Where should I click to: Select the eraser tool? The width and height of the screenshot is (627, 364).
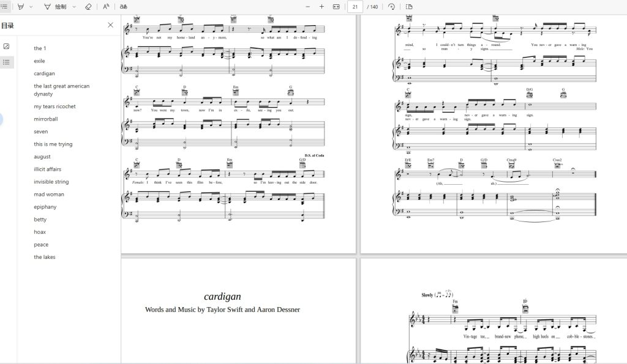tap(88, 6)
